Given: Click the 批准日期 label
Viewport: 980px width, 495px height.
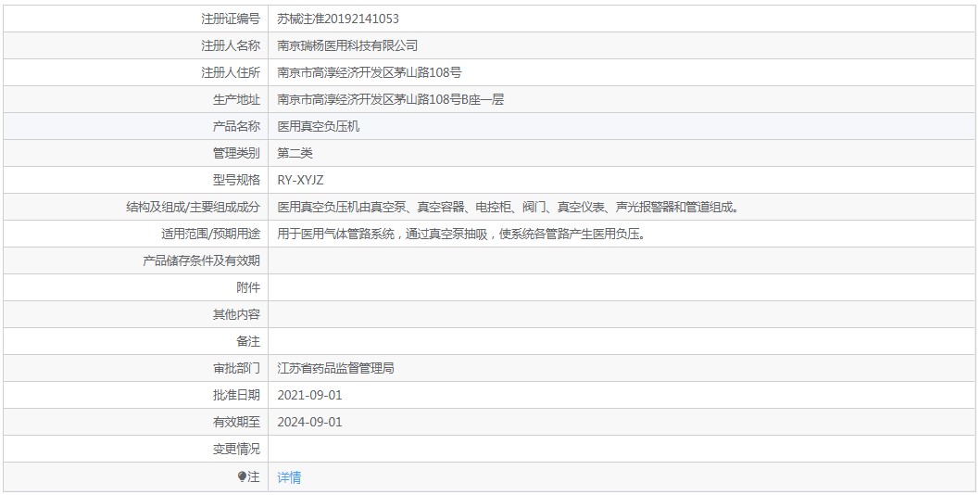Looking at the screenshot, I should coord(236,396).
